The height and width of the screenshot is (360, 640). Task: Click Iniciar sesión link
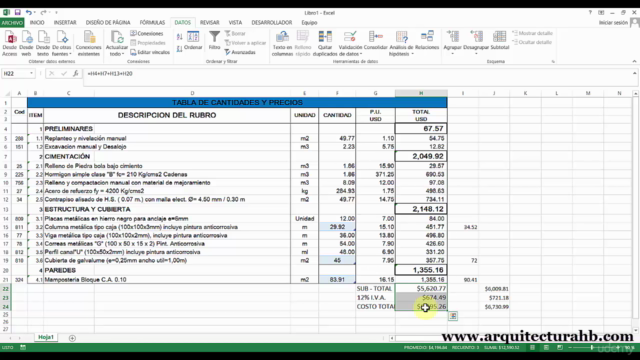(x=613, y=23)
